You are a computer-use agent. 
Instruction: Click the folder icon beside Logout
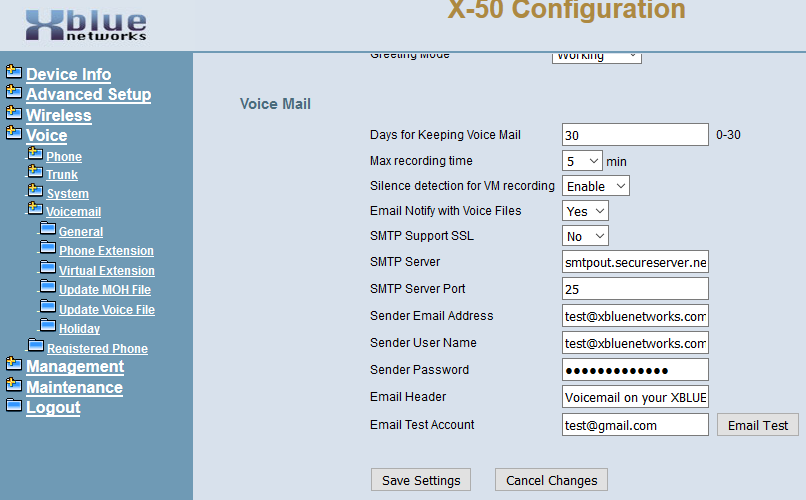[x=14, y=406]
